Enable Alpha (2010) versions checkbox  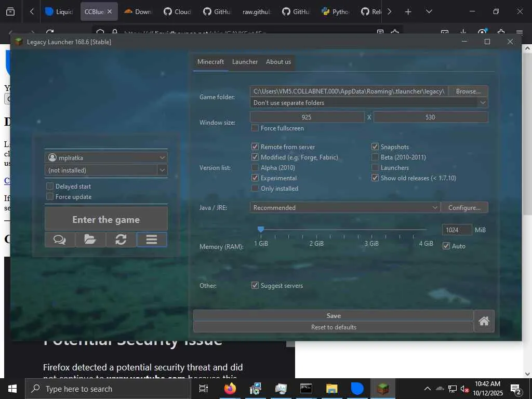(x=255, y=168)
